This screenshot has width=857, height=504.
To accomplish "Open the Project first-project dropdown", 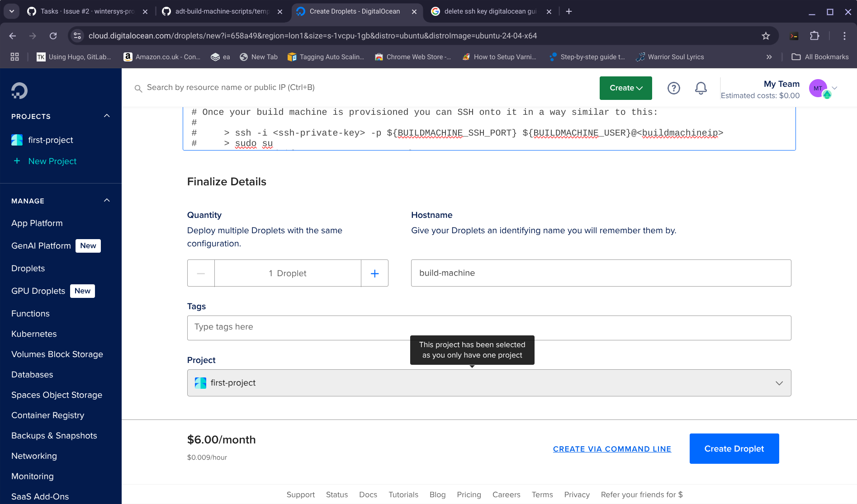I will coord(489,383).
